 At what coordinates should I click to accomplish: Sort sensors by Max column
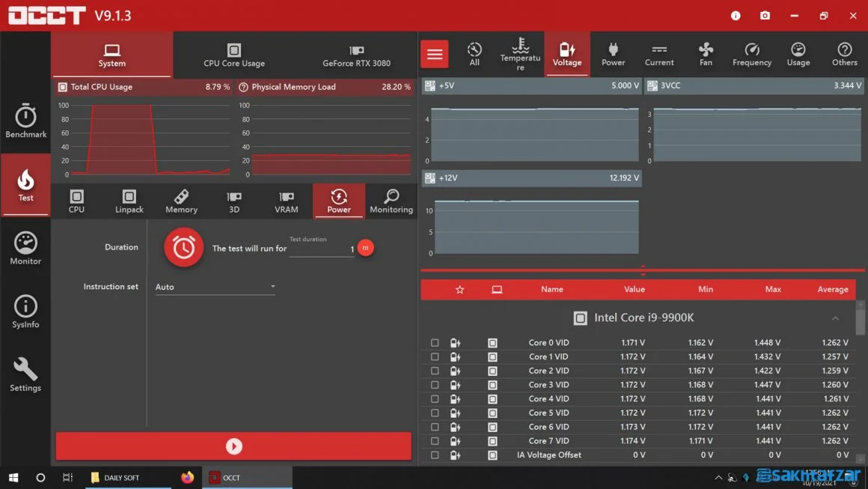pos(773,289)
